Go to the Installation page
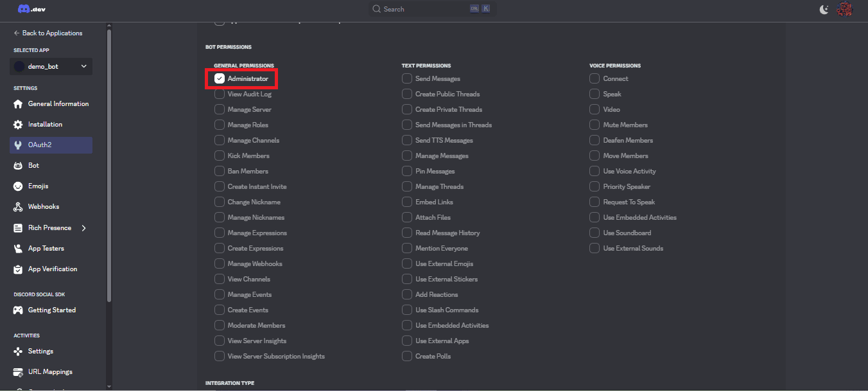 coord(51,125)
